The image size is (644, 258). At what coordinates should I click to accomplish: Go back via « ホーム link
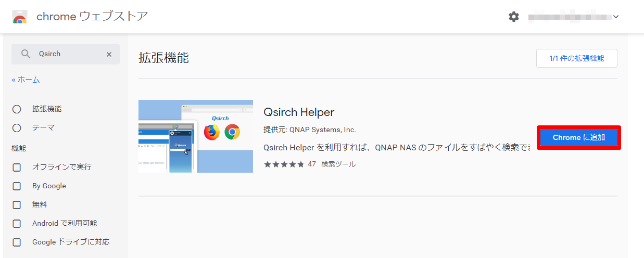click(x=26, y=80)
